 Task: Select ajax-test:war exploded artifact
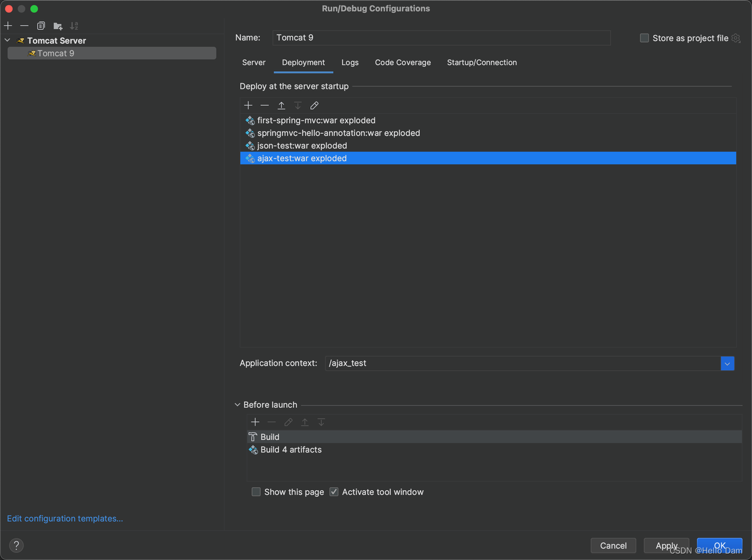point(488,158)
